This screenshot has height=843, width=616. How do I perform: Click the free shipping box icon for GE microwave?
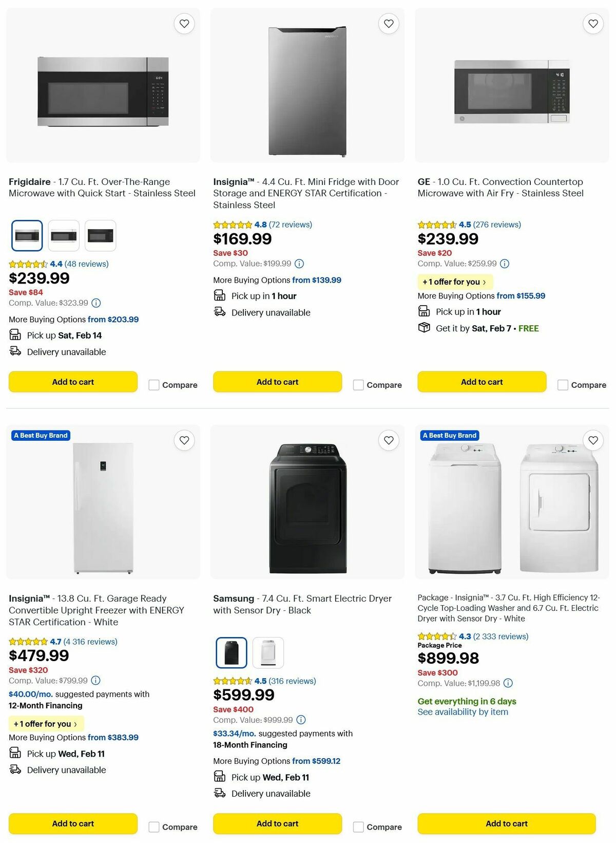[423, 328]
